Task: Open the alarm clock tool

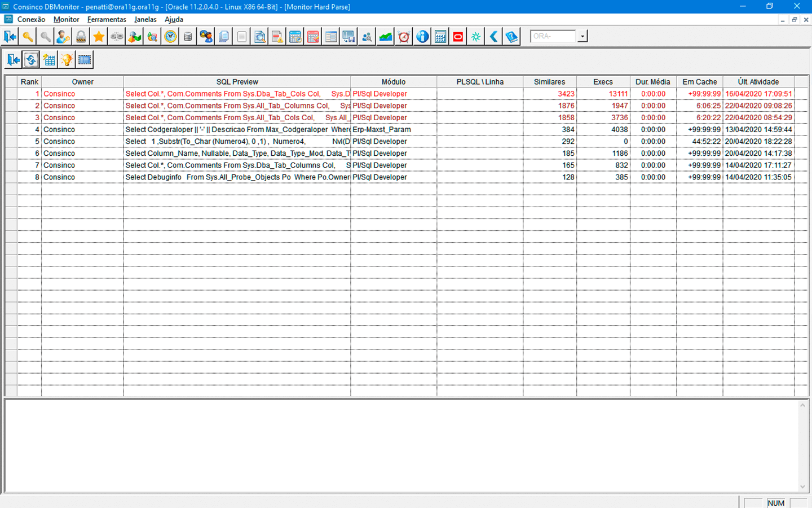Action: (x=404, y=37)
